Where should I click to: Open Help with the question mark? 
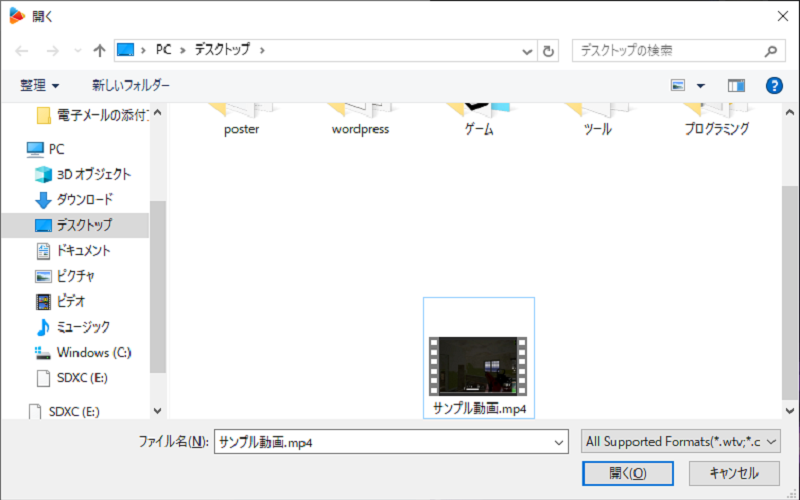click(774, 85)
